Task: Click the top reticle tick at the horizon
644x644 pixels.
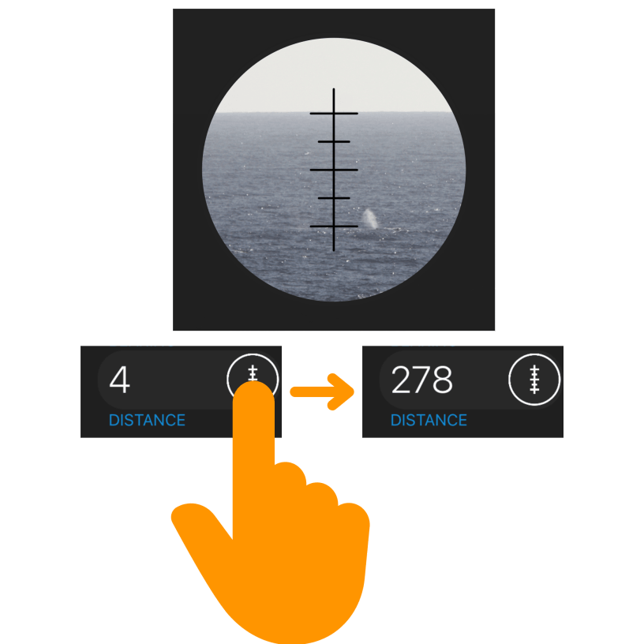Action: (334, 114)
